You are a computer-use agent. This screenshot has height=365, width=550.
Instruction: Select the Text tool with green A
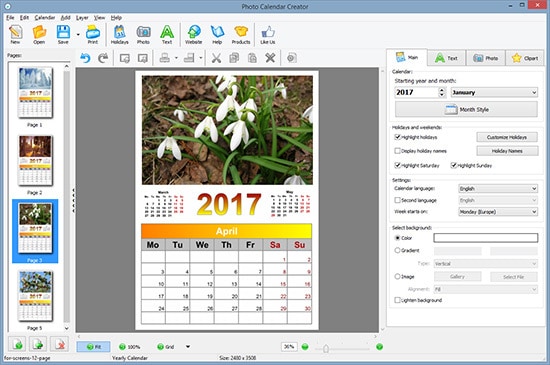(x=167, y=35)
